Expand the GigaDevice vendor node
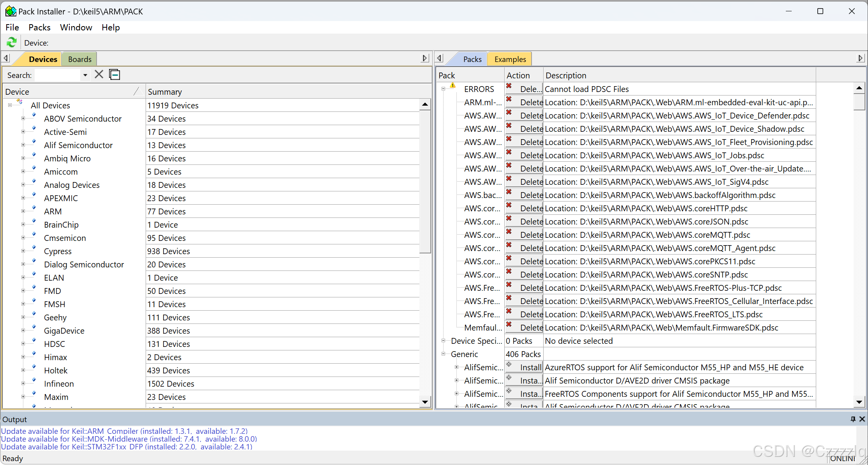868x465 pixels. point(23,331)
